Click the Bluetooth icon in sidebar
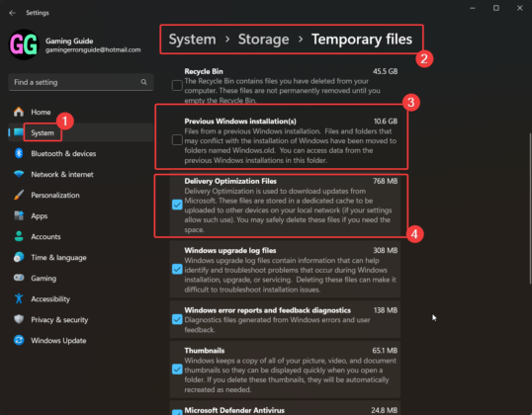Screen dimensions: 532x415 tap(19, 153)
